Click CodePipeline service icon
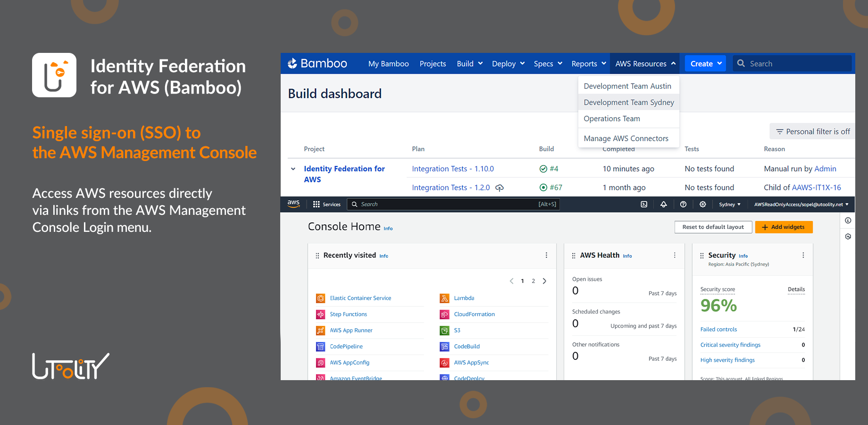868x425 pixels. [321, 347]
